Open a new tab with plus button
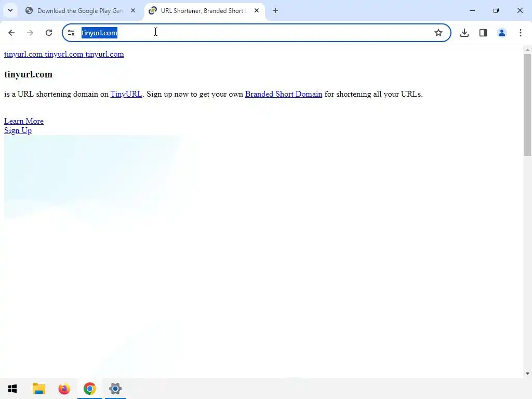532x399 pixels. [x=275, y=10]
